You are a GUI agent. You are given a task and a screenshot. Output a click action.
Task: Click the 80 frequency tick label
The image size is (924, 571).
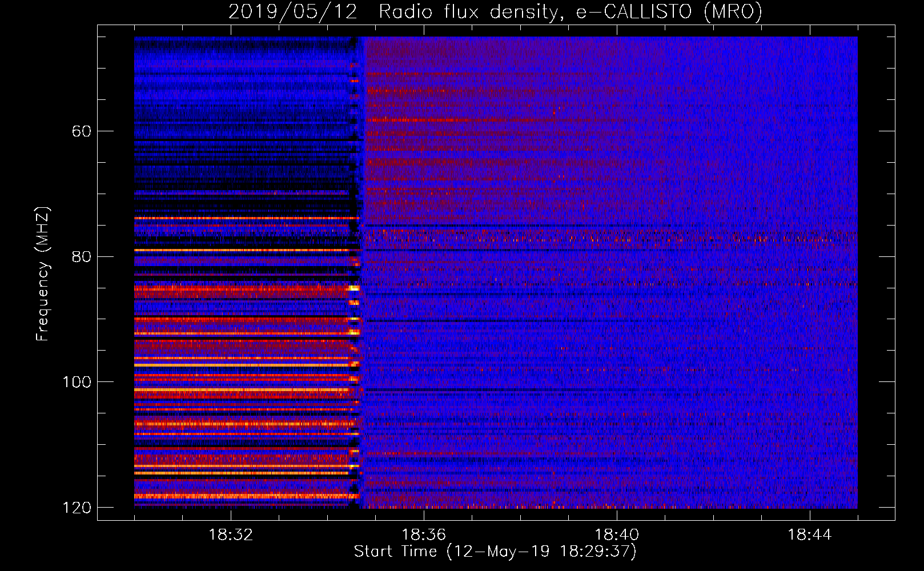point(82,256)
